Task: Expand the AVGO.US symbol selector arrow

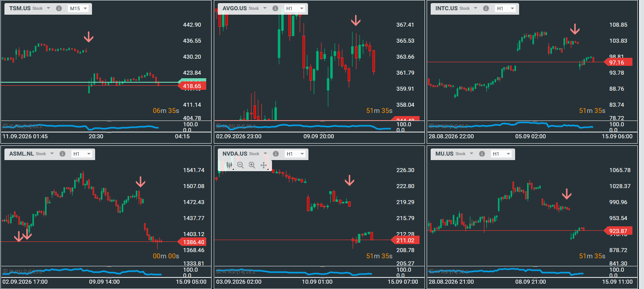Action: click(x=264, y=8)
